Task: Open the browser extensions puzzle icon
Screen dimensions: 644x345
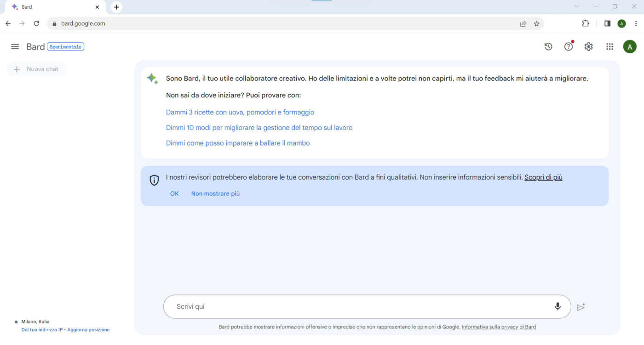Action: click(x=586, y=23)
